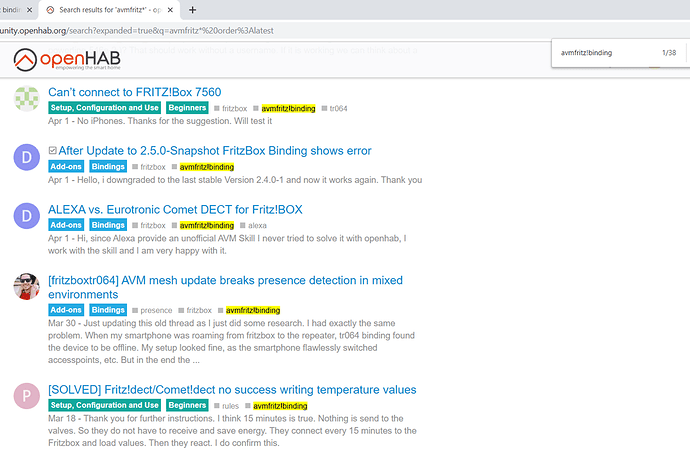Click the browser address bar URL
The image size is (690, 454).
coord(137,31)
